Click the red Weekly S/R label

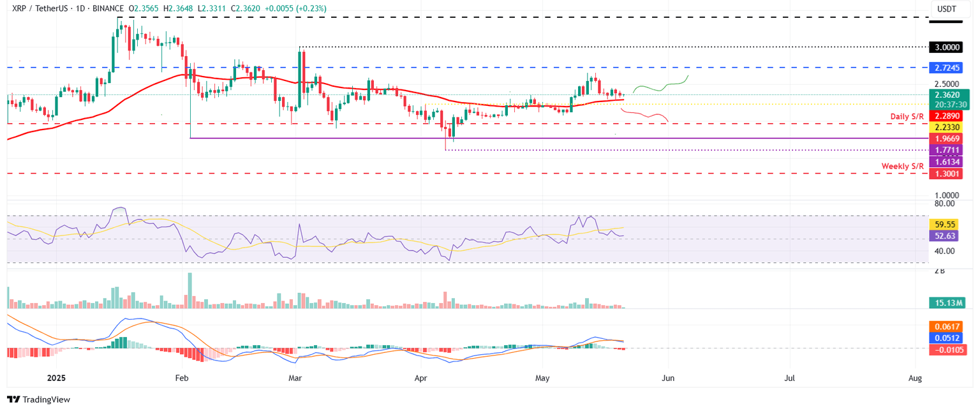[902, 166]
